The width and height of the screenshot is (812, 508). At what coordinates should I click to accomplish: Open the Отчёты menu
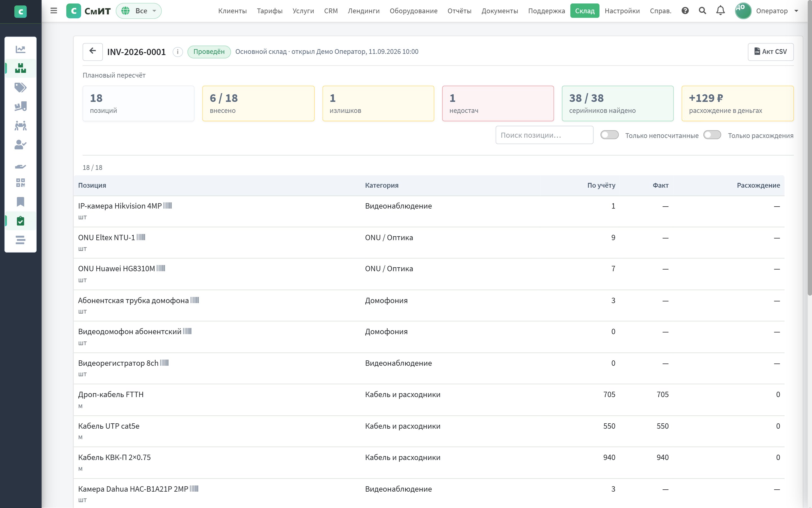click(x=459, y=11)
